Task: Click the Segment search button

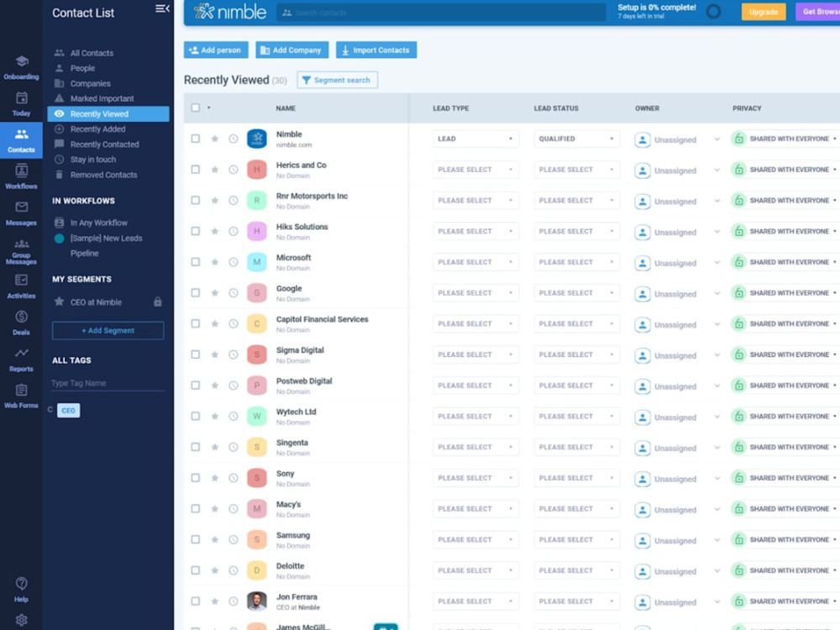Action: 337,80
